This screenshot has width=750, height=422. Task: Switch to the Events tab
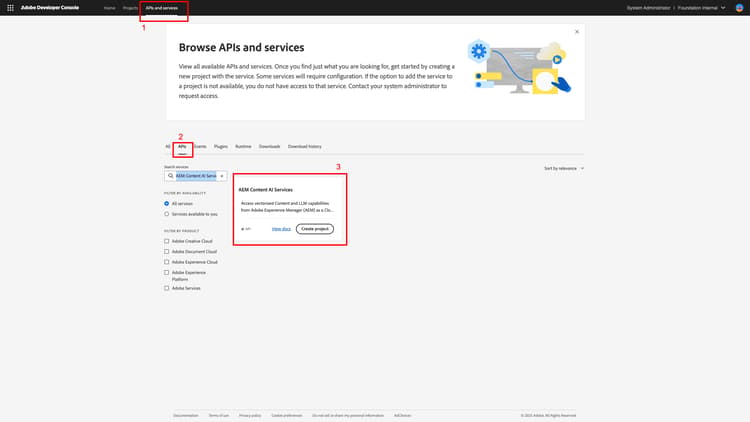pyautogui.click(x=200, y=146)
